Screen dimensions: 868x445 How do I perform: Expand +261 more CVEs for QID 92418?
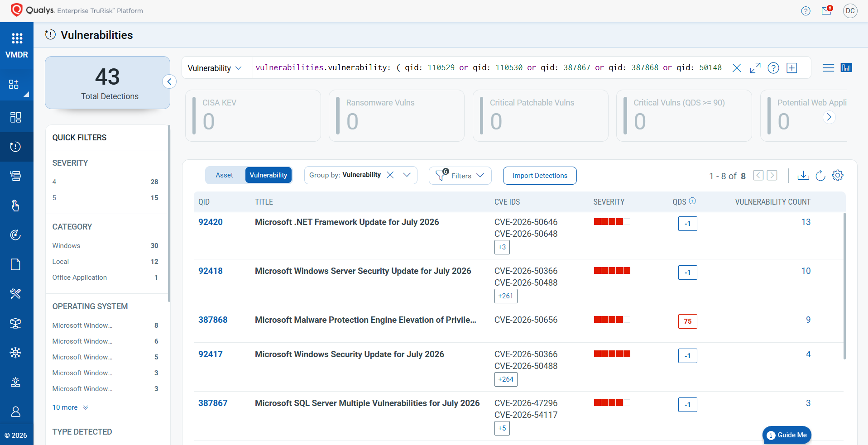point(506,296)
